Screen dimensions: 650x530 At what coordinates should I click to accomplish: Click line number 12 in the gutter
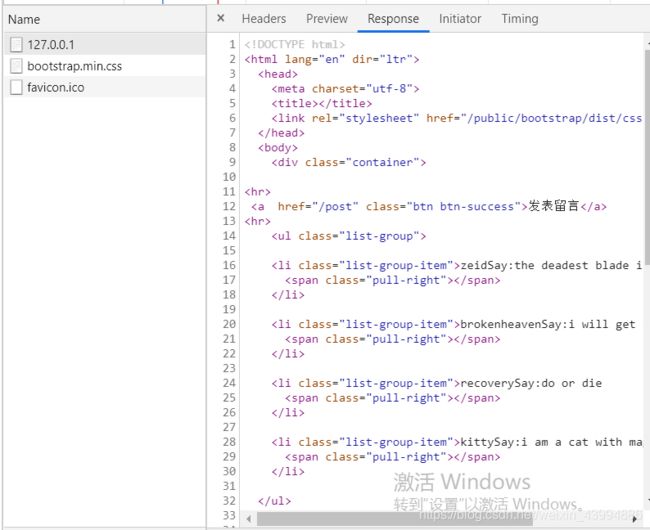(227, 206)
